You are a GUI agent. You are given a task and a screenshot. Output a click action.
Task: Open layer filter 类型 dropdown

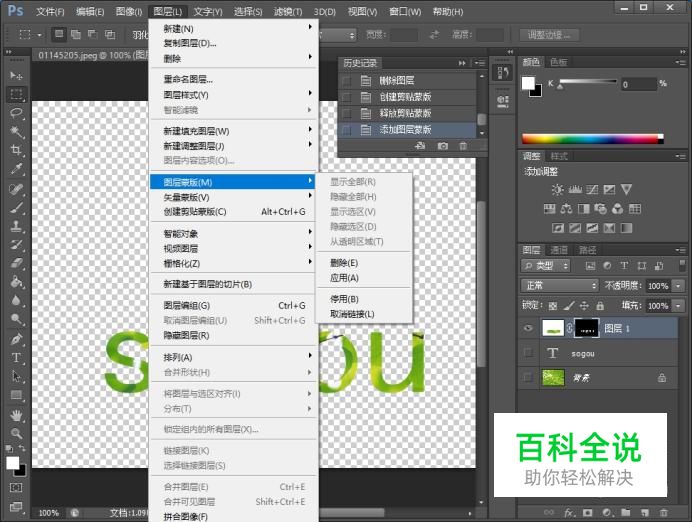click(x=546, y=266)
